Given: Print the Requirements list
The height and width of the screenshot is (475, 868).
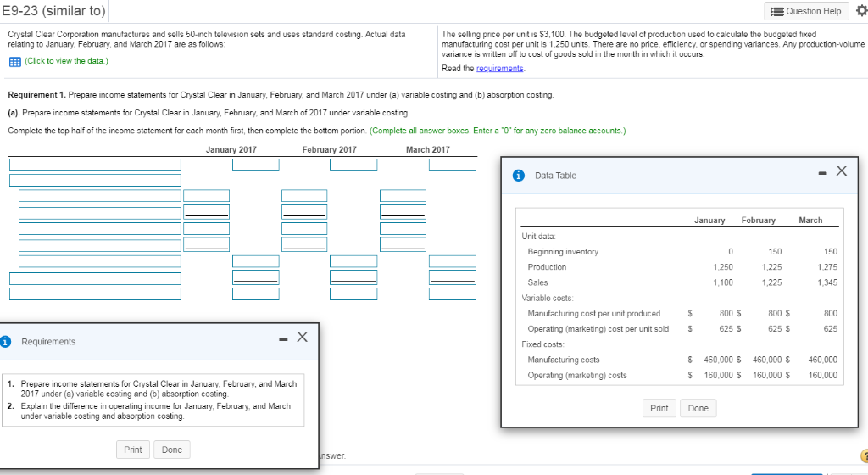Looking at the screenshot, I should click(133, 450).
